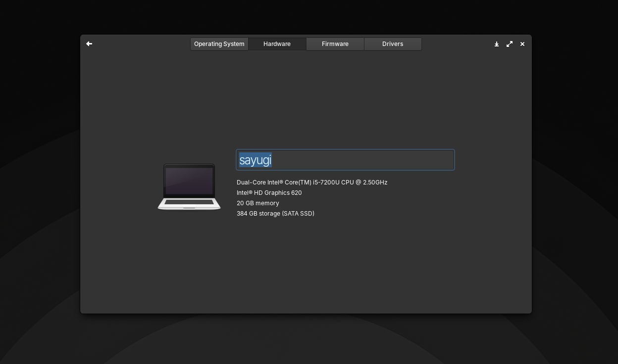Close the system info window

pyautogui.click(x=522, y=44)
